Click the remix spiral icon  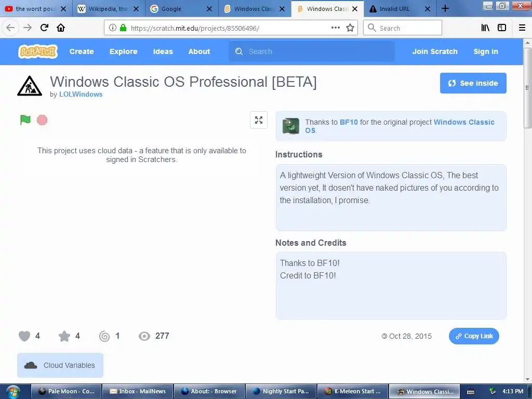[104, 336]
